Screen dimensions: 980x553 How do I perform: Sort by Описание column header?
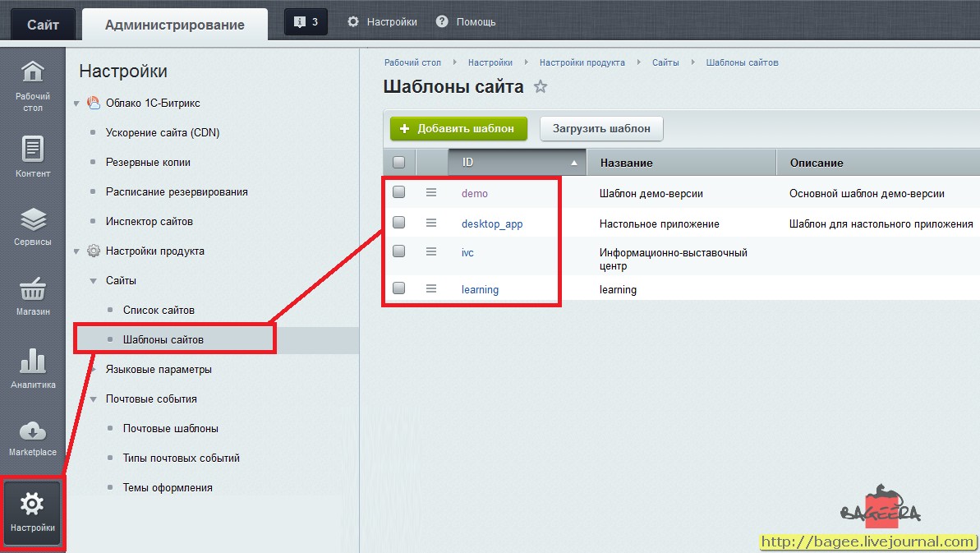click(878, 163)
